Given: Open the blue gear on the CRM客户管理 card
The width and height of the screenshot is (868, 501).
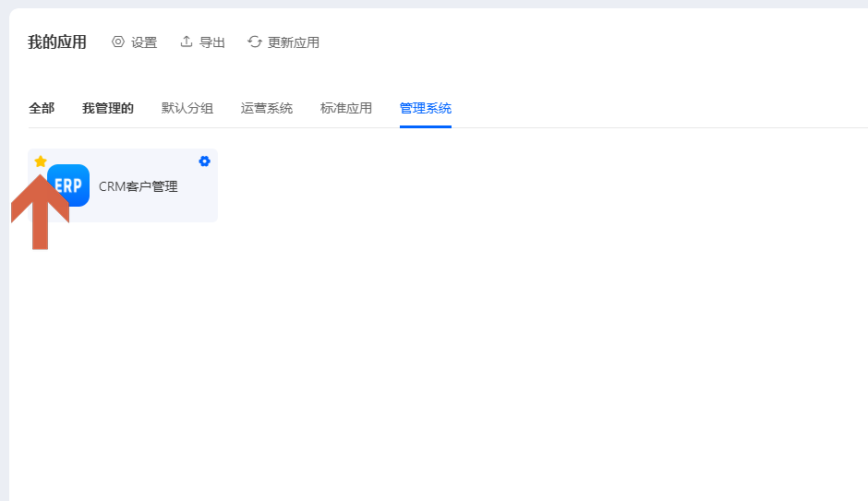Looking at the screenshot, I should click(x=204, y=161).
